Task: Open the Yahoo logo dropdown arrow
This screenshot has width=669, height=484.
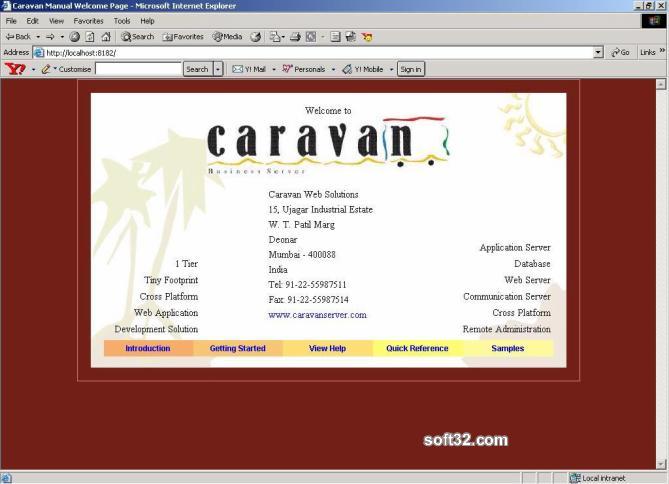Action: click(33, 69)
